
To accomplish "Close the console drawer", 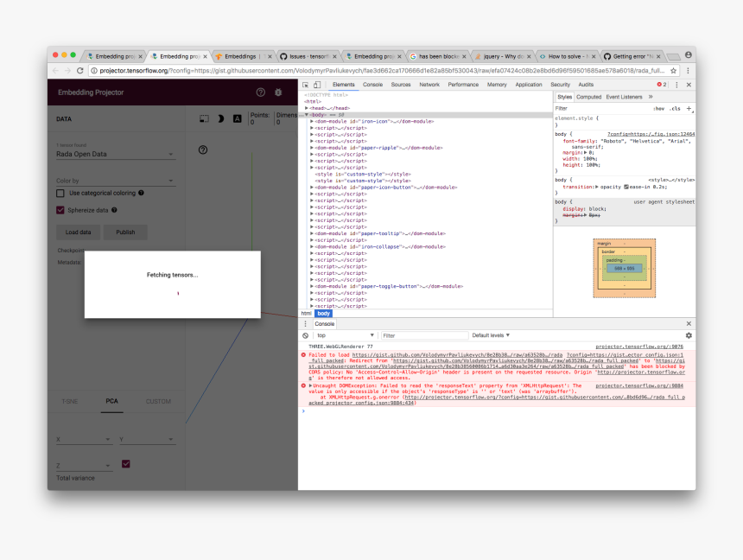I will 689,324.
